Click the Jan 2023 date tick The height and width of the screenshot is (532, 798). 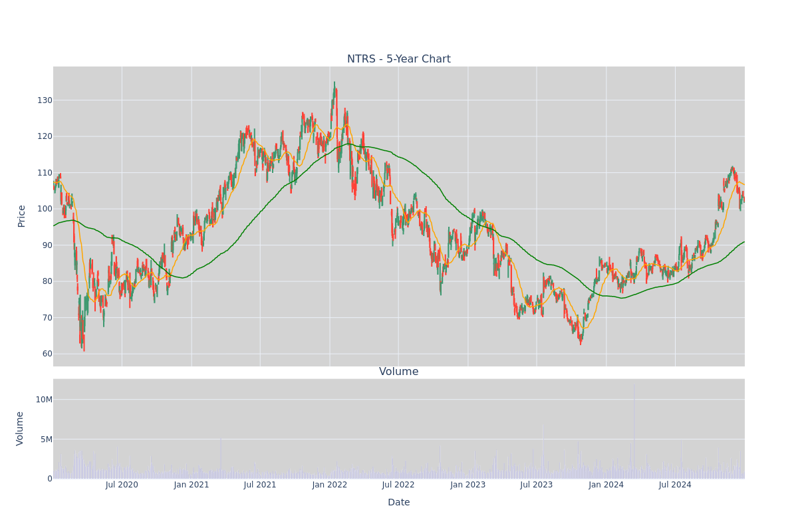[468, 485]
